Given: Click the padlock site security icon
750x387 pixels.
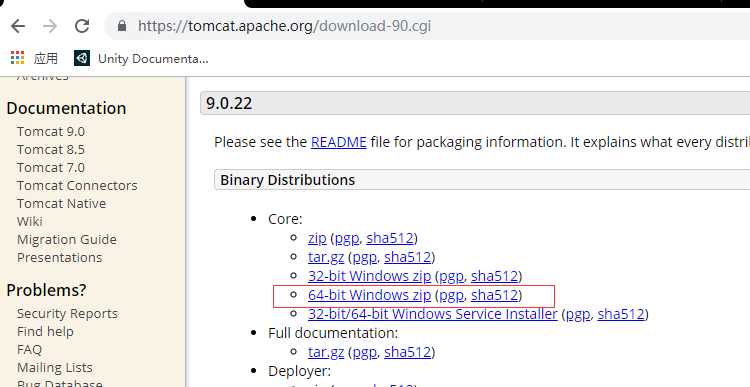Looking at the screenshot, I should 122,25.
